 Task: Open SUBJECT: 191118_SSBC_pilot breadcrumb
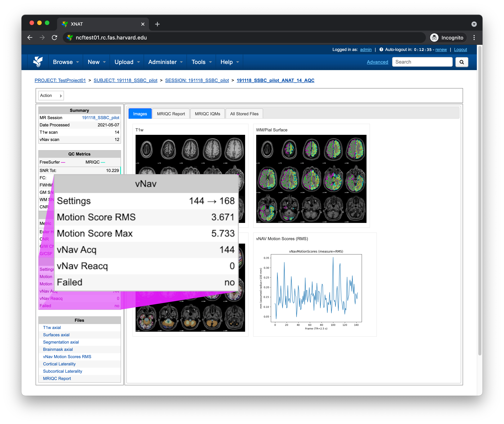pyautogui.click(x=125, y=80)
